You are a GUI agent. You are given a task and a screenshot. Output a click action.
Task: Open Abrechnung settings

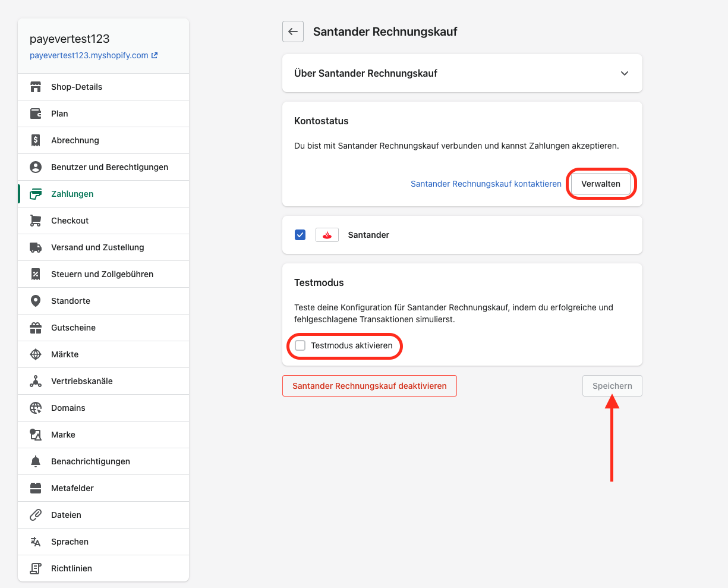[103, 140]
